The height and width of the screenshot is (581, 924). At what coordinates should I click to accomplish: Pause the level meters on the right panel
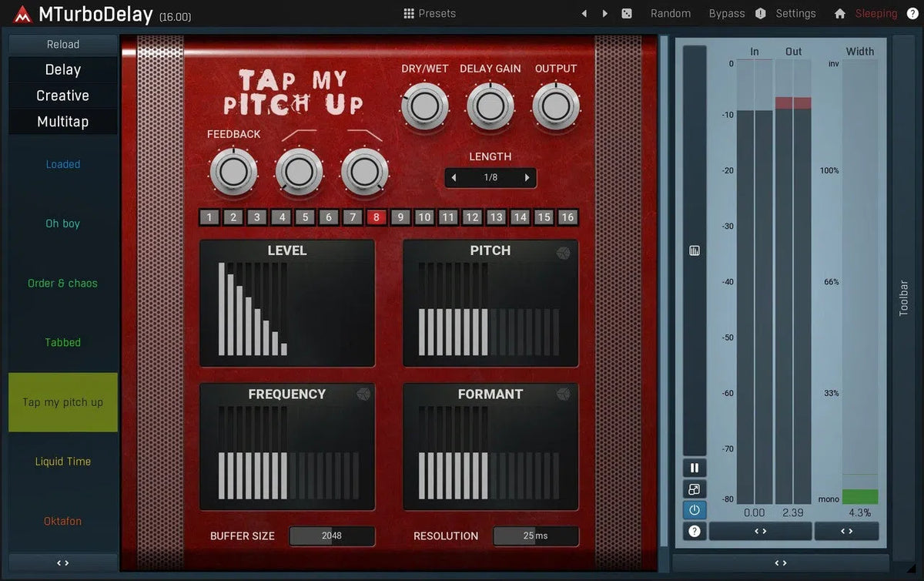click(x=694, y=467)
